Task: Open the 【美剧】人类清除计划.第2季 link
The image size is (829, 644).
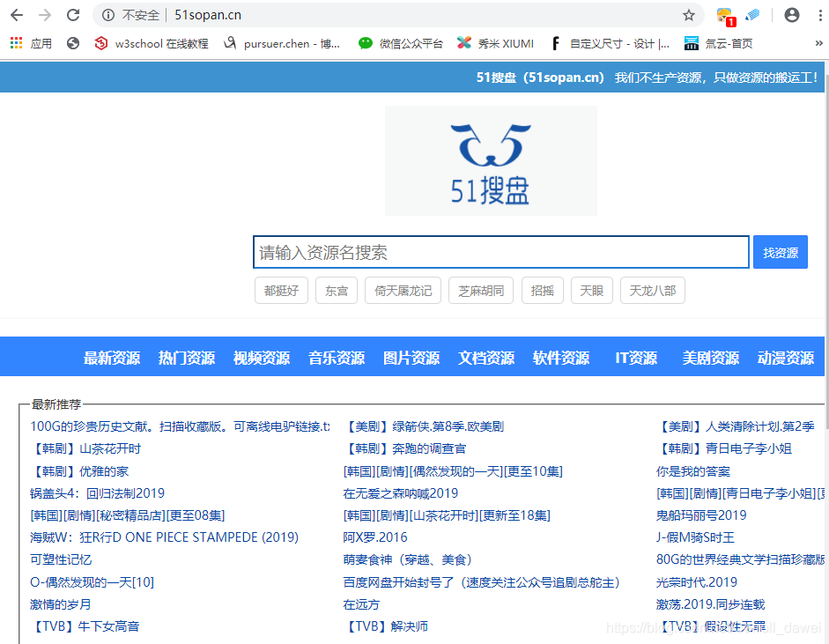Action: (736, 426)
